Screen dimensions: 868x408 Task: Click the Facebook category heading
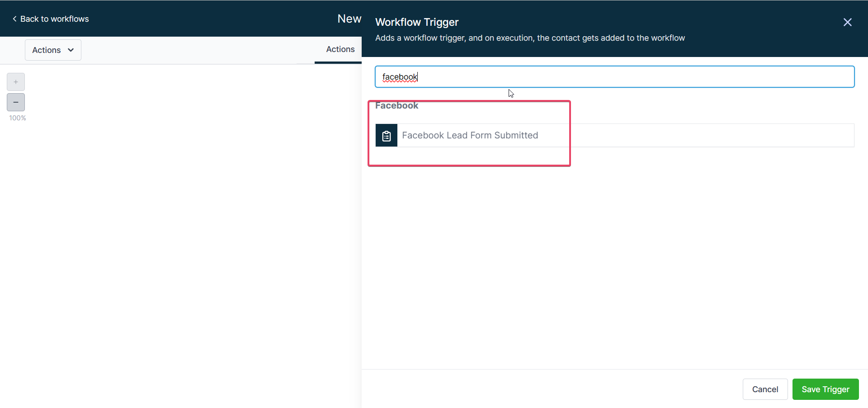pyautogui.click(x=396, y=105)
